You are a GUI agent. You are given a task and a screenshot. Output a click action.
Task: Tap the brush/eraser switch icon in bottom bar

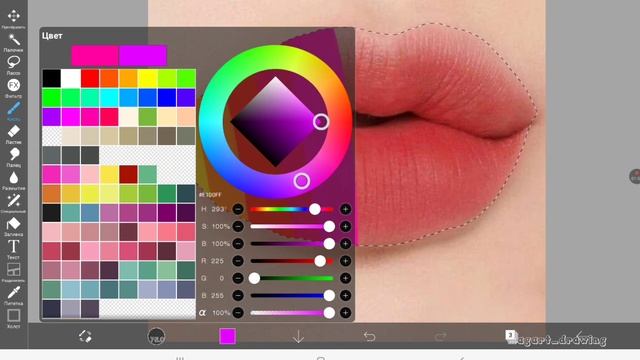pos(85,336)
